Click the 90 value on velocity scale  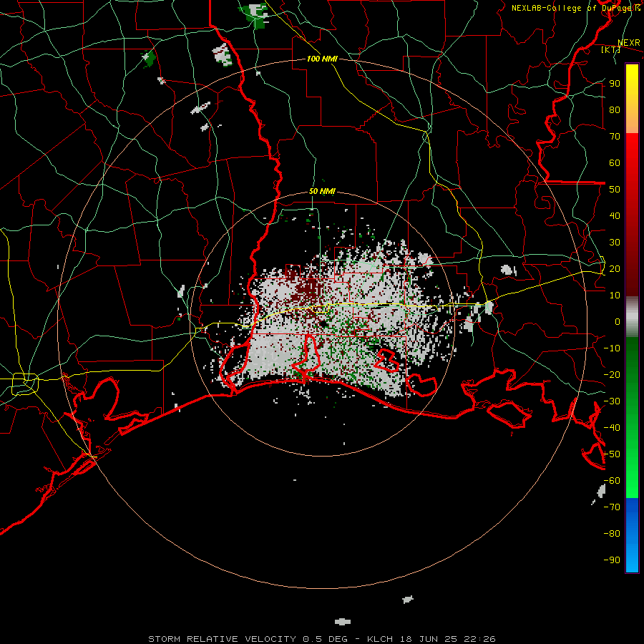(615, 84)
